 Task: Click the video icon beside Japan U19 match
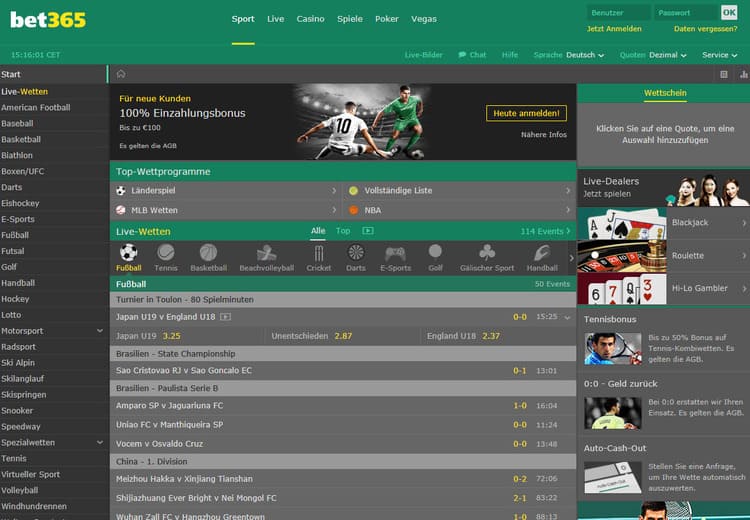pos(225,317)
